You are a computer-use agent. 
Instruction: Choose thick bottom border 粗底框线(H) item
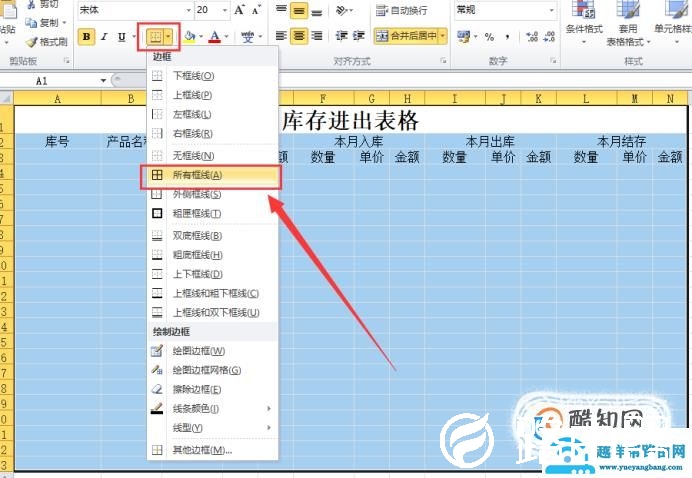[x=213, y=255]
